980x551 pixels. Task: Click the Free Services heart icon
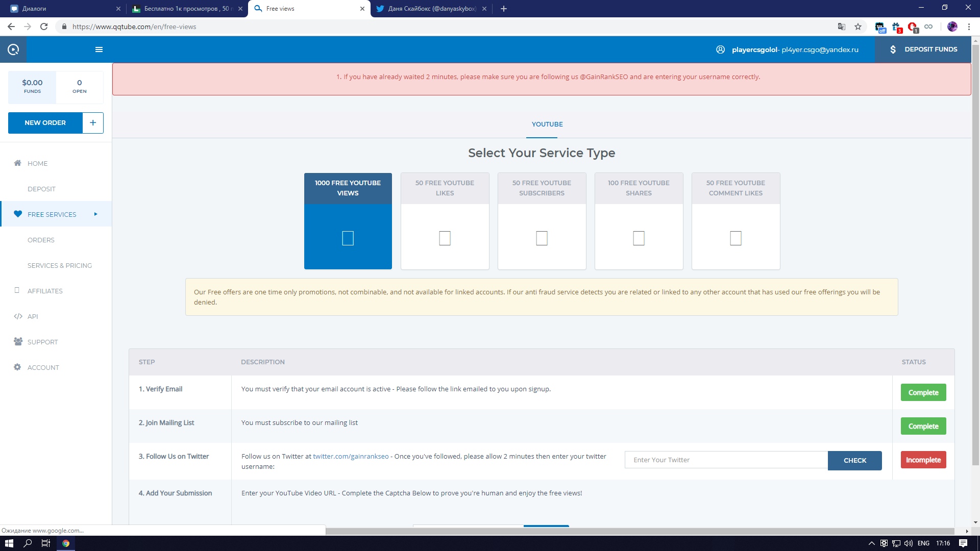(18, 214)
